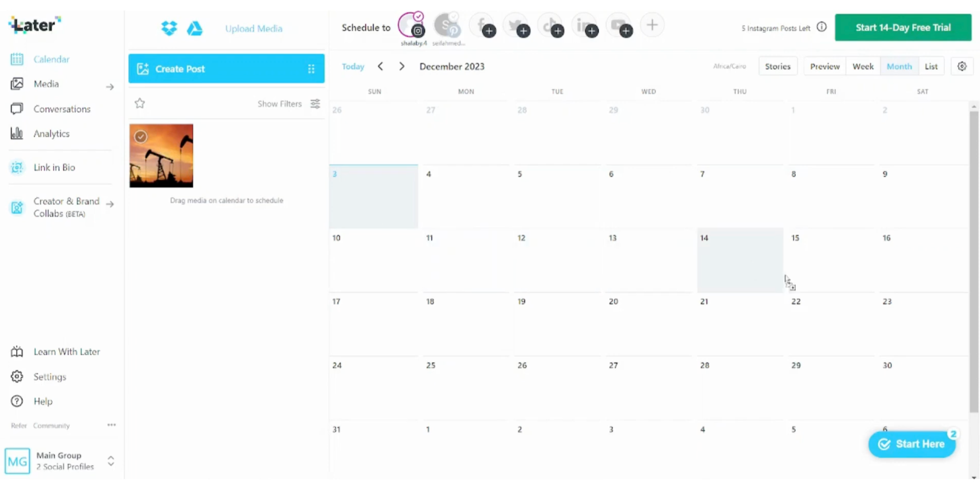
Task: Toggle the seifahmed Pinterest profile selection
Action: 446,25
